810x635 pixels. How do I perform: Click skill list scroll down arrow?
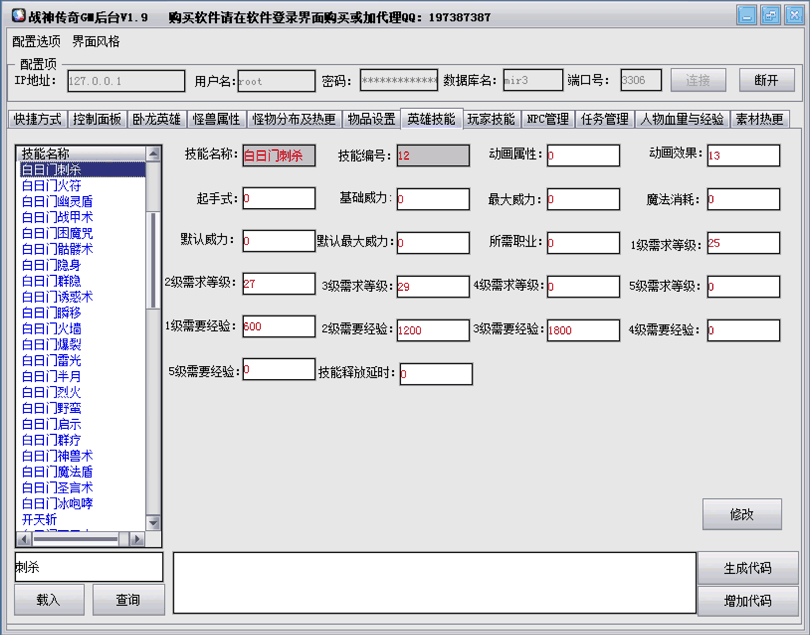[153, 523]
